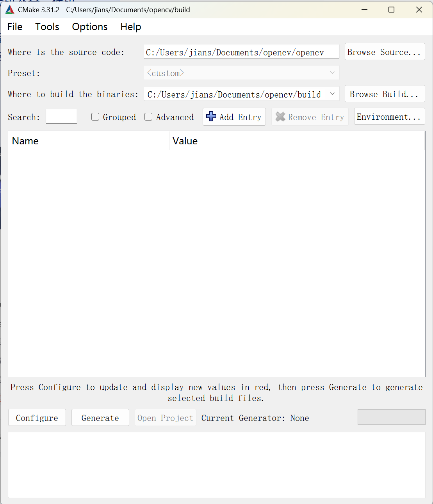Click Browse Build button

(x=385, y=94)
